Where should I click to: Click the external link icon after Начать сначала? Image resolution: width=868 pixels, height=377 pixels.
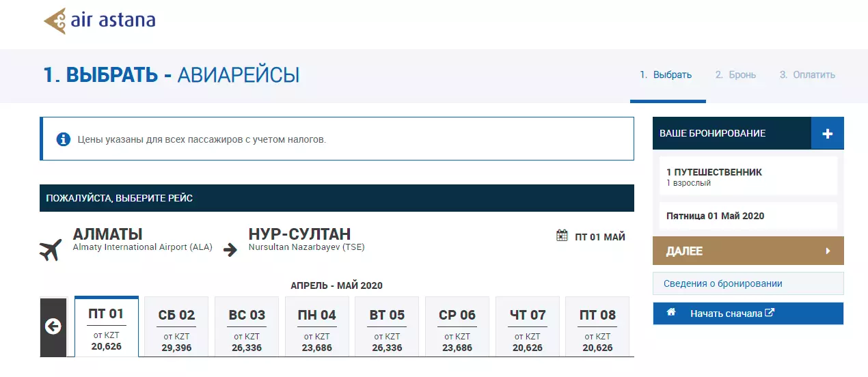[770, 313]
